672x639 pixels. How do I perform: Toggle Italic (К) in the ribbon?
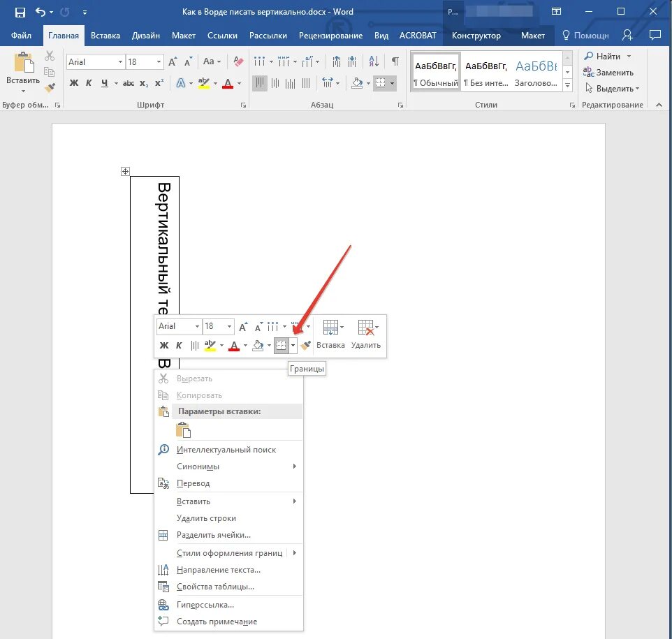89,83
